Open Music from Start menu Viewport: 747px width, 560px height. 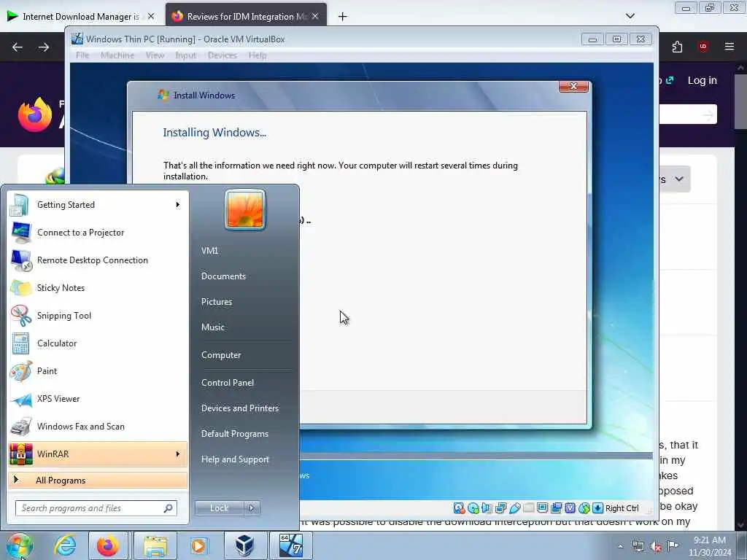213,327
